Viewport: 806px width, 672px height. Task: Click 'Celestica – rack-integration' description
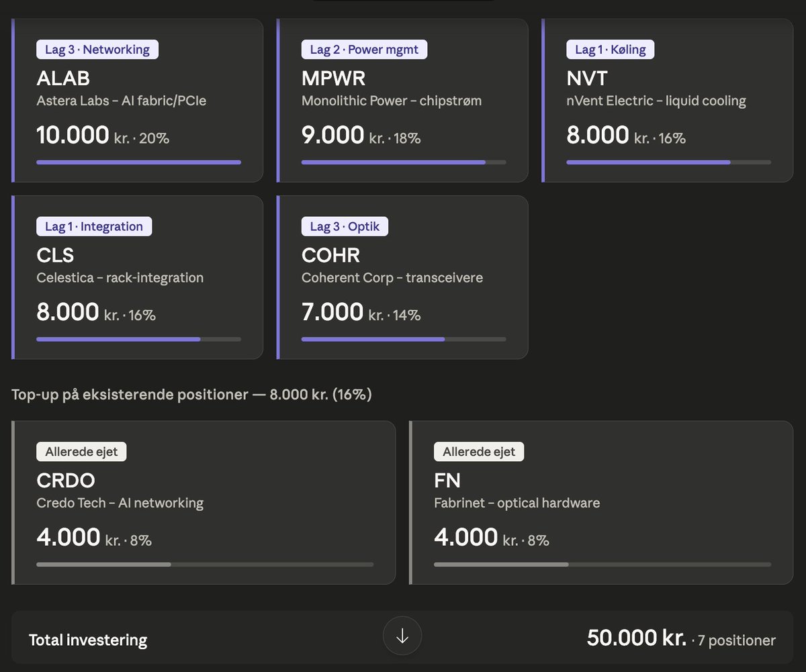click(x=120, y=278)
